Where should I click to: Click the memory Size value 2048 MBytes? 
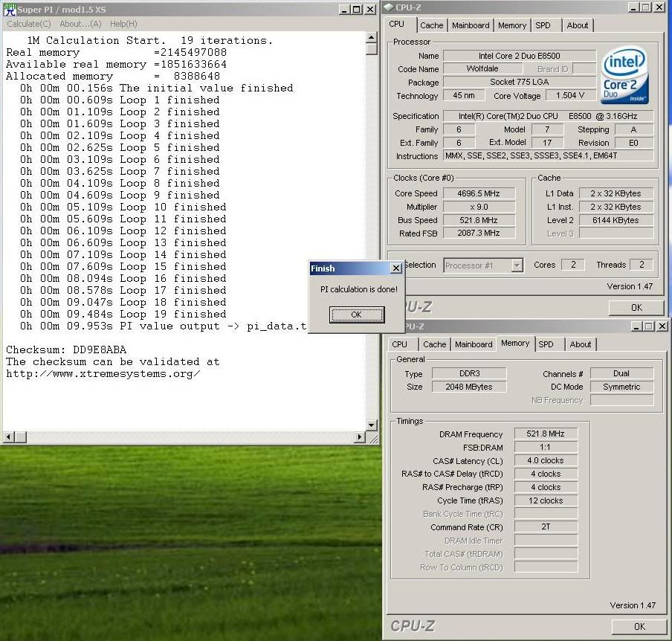point(469,387)
